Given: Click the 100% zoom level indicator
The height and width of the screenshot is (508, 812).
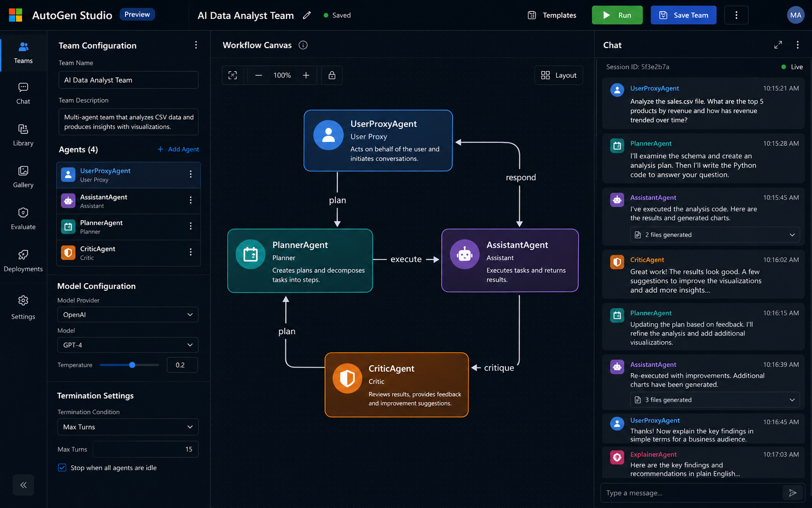Looking at the screenshot, I should pos(282,75).
